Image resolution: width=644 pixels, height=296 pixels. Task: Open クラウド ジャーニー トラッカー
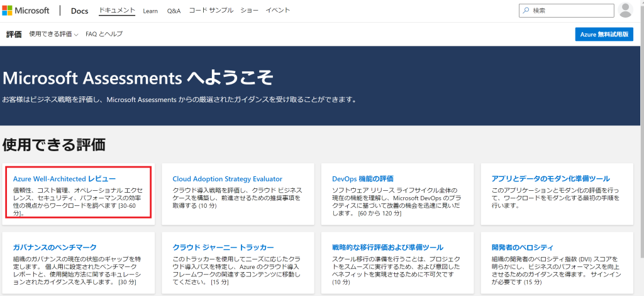pyautogui.click(x=223, y=247)
